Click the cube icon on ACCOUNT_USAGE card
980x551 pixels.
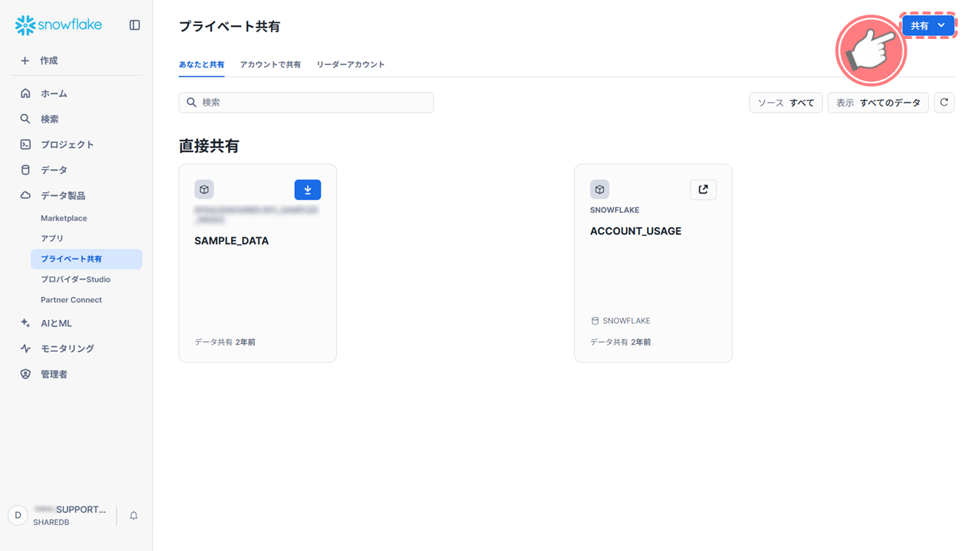599,189
